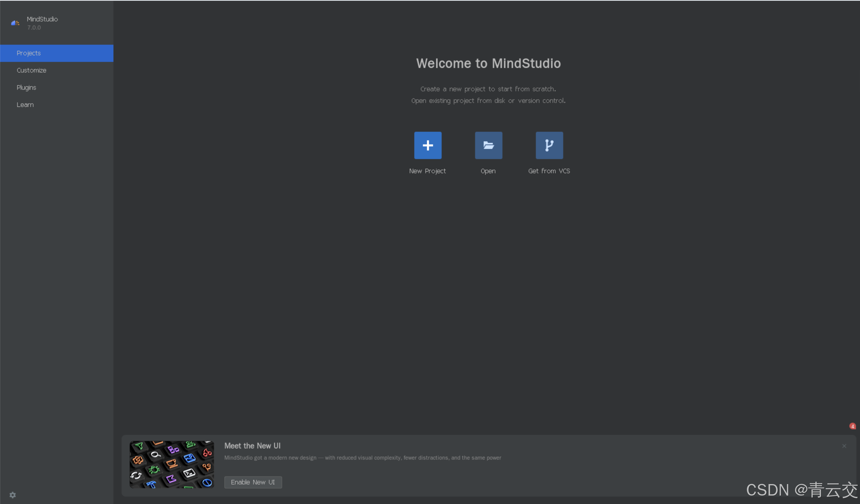Image resolution: width=860 pixels, height=504 pixels.
Task: Dismiss the Meet the New UI banner
Action: tap(844, 446)
